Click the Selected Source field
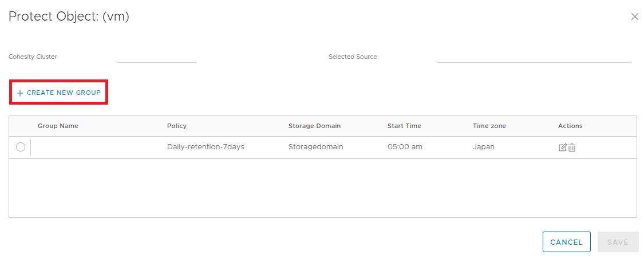 coord(534,57)
